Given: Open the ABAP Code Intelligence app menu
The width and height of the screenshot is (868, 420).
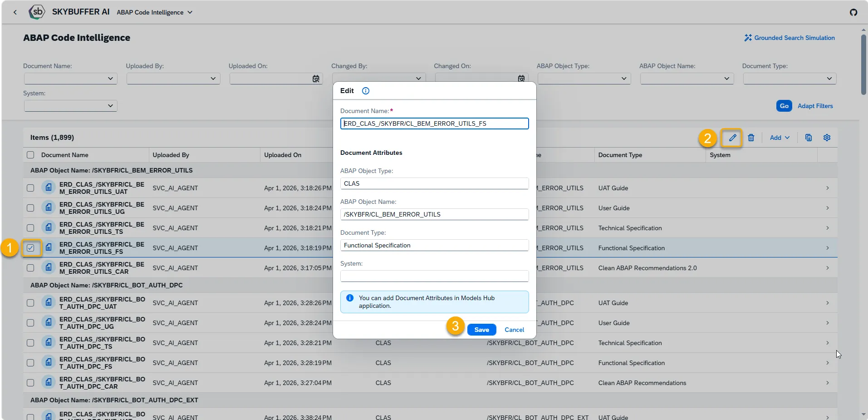Looking at the screenshot, I should [x=155, y=12].
